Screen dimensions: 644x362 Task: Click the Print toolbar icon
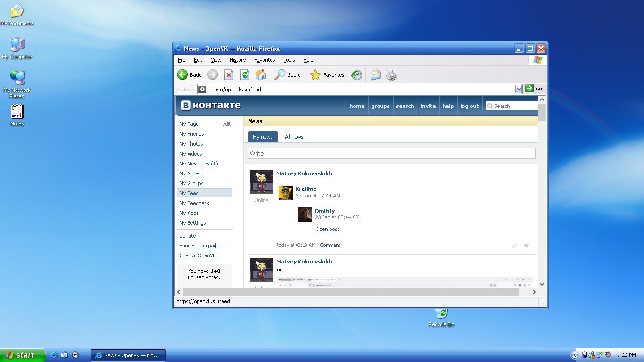coord(391,75)
